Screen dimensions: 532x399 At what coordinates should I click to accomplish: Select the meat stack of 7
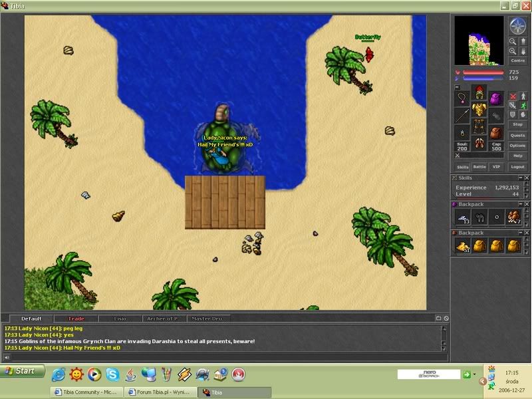513,217
